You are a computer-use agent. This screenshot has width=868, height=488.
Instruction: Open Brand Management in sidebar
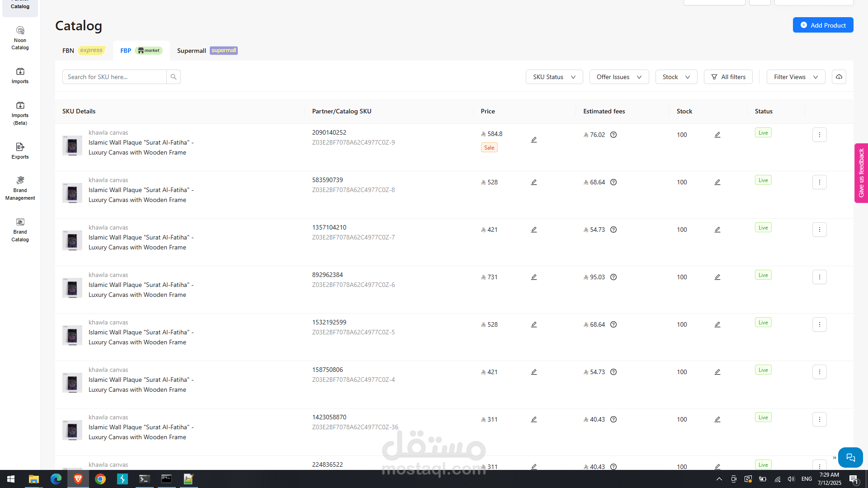20,188
